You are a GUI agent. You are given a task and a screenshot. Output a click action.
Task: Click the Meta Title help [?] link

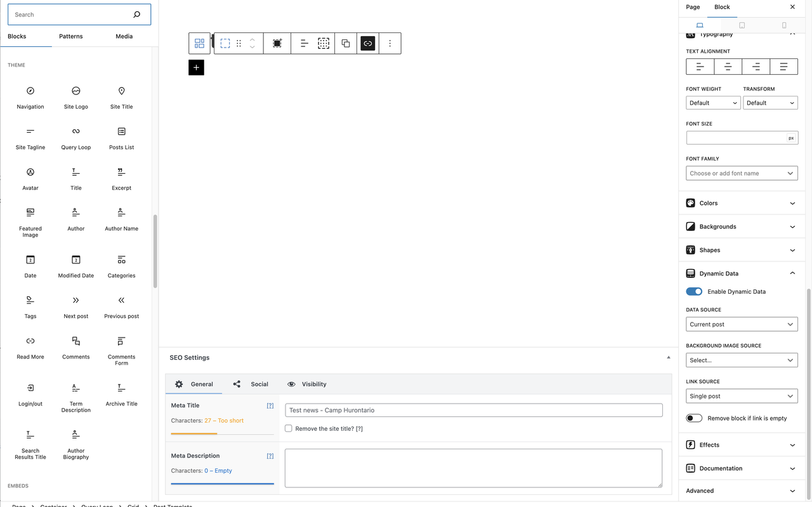pyautogui.click(x=270, y=405)
